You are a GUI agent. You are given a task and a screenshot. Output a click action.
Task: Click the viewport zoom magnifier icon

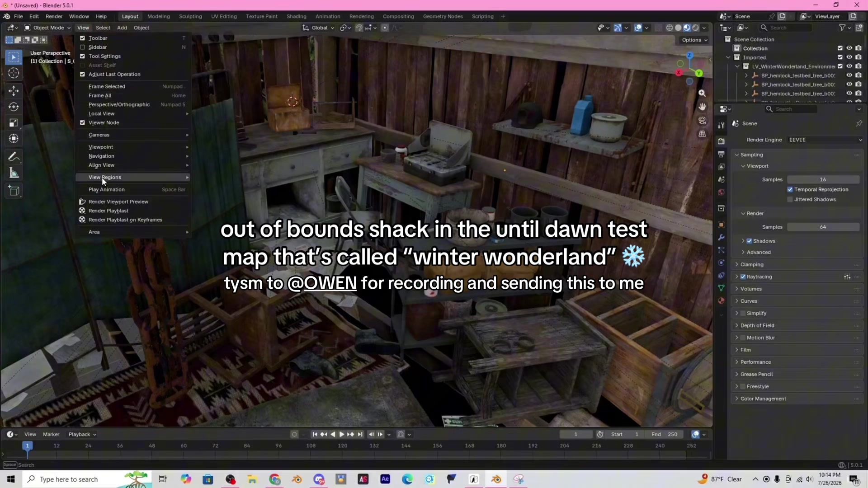[702, 93]
